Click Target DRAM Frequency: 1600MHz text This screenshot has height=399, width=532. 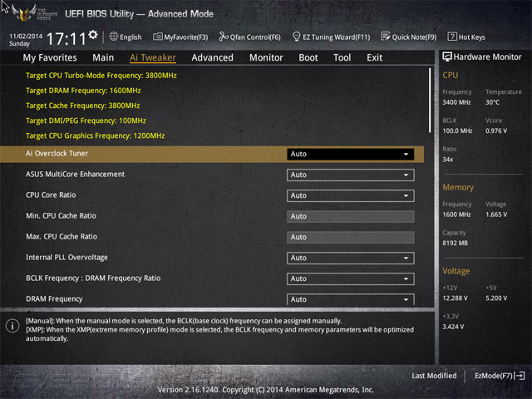coord(83,91)
